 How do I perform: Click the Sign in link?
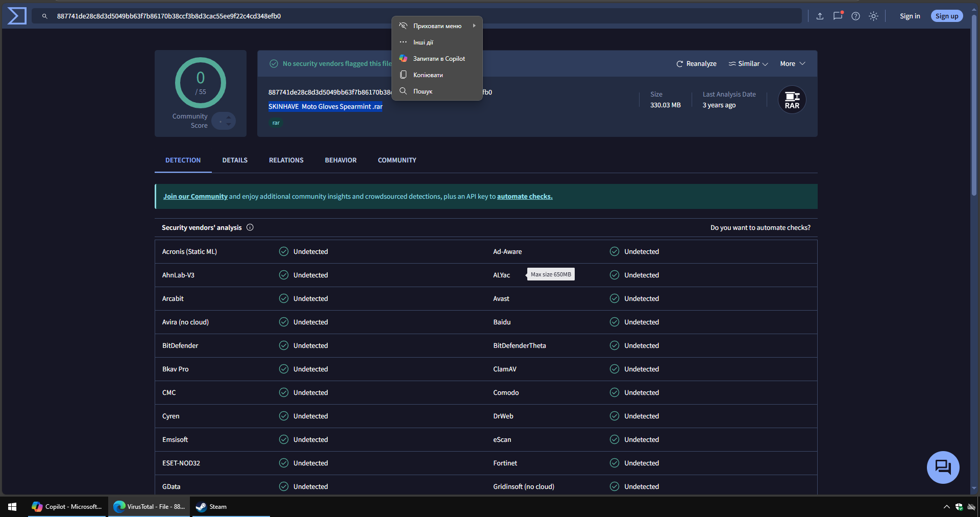pos(910,16)
